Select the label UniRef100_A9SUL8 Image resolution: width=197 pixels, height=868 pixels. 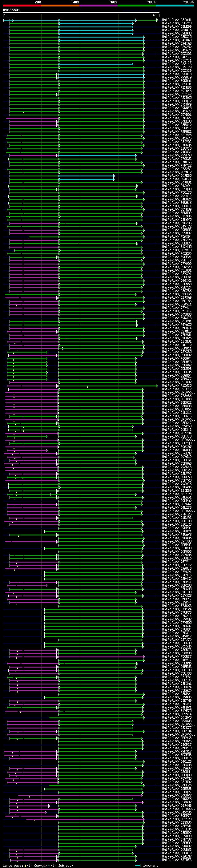pyautogui.click(x=177, y=74)
